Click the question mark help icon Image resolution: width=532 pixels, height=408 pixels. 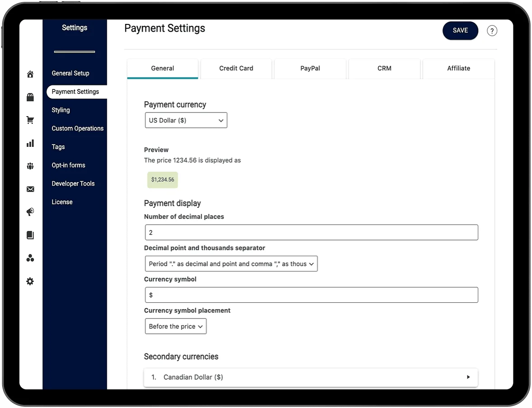(x=492, y=31)
